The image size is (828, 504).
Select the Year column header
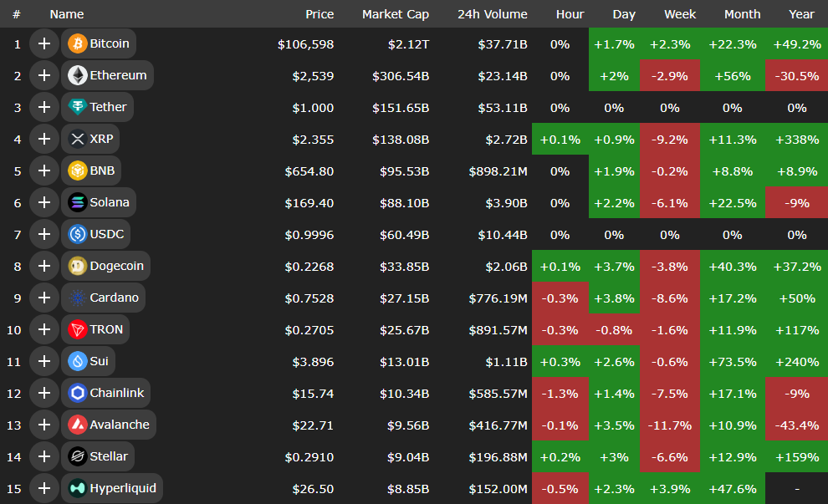pyautogui.click(x=801, y=14)
